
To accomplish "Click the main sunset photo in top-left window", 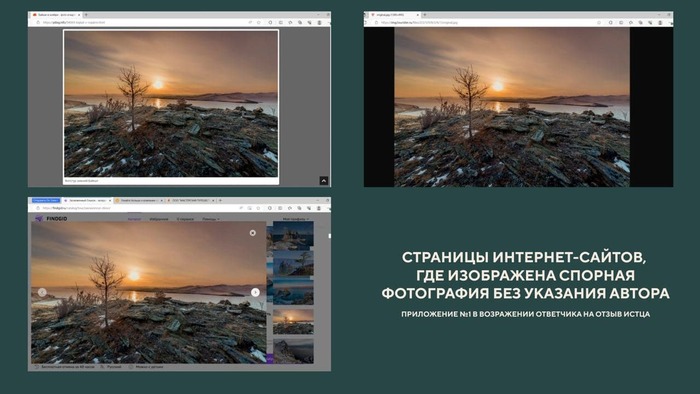I will point(171,104).
